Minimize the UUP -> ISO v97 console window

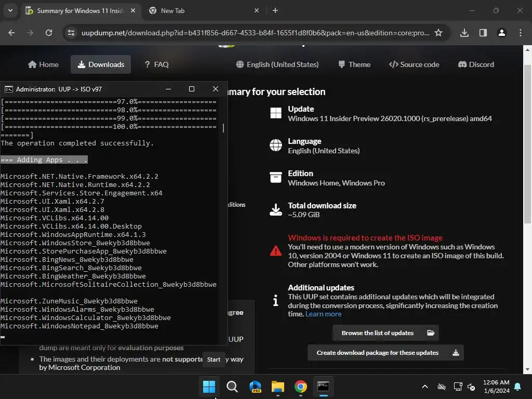[168, 89]
